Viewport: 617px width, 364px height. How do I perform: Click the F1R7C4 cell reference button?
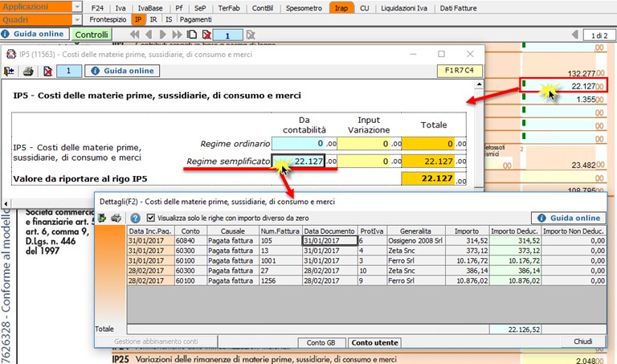point(460,71)
